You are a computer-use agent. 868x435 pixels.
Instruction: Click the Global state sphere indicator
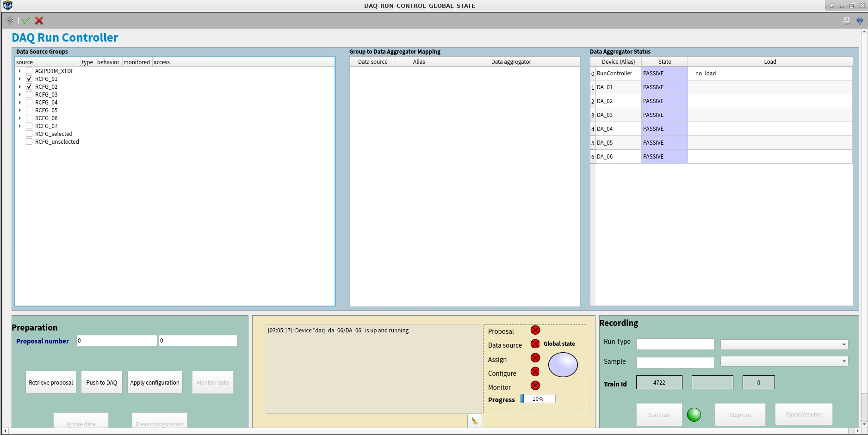563,365
